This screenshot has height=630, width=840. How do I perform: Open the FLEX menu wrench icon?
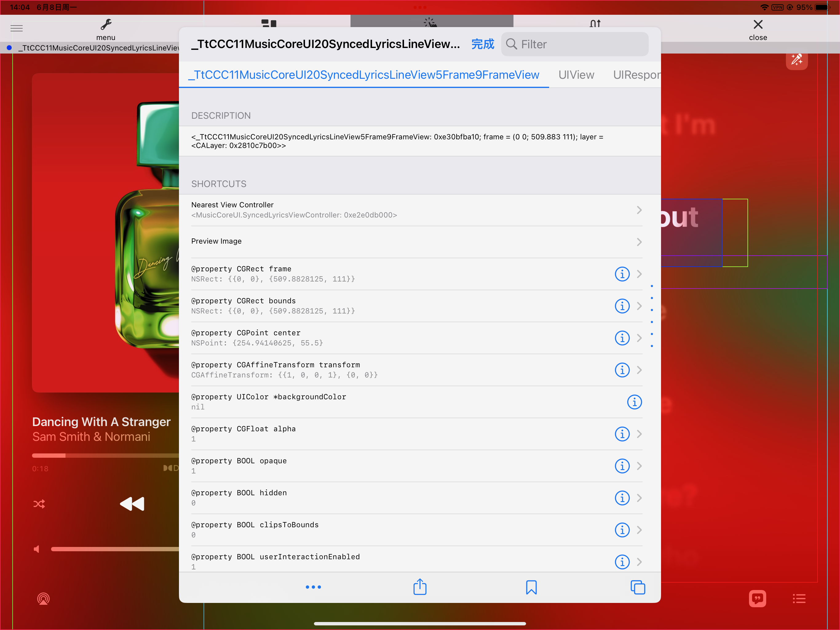pyautogui.click(x=105, y=25)
